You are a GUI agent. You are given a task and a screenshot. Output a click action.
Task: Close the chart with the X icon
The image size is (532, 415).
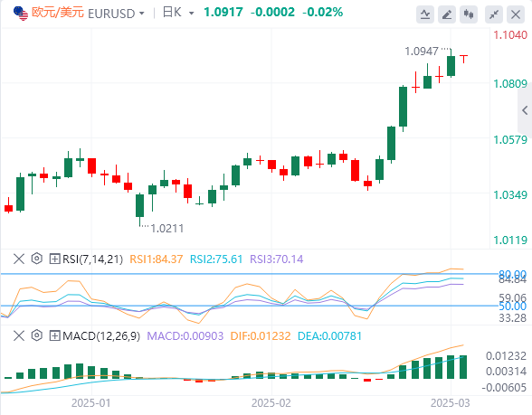pos(516,14)
